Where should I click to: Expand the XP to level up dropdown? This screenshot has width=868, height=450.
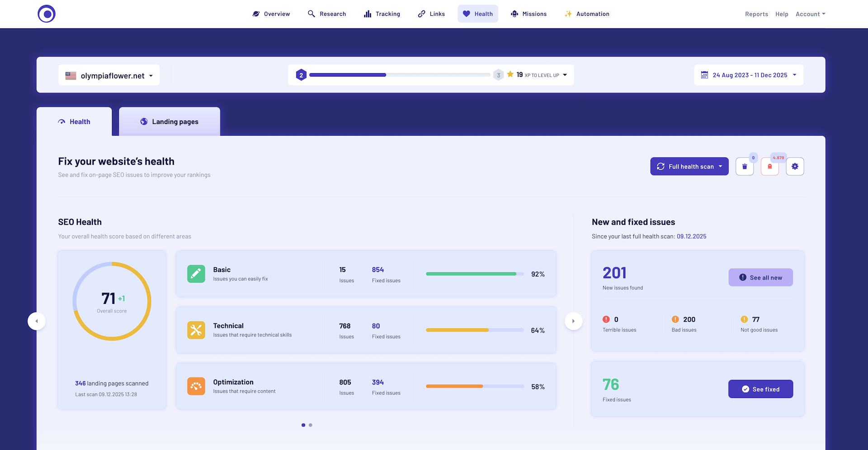tap(565, 75)
